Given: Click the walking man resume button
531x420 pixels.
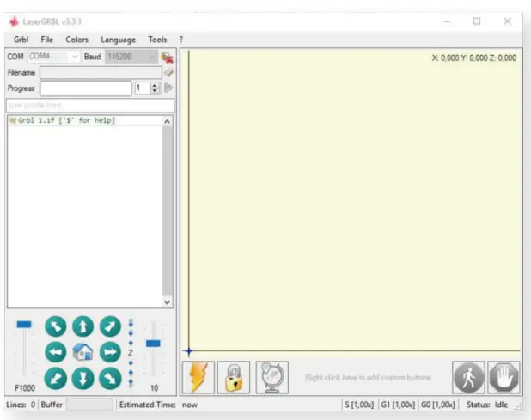Looking at the screenshot, I should 468,377.
